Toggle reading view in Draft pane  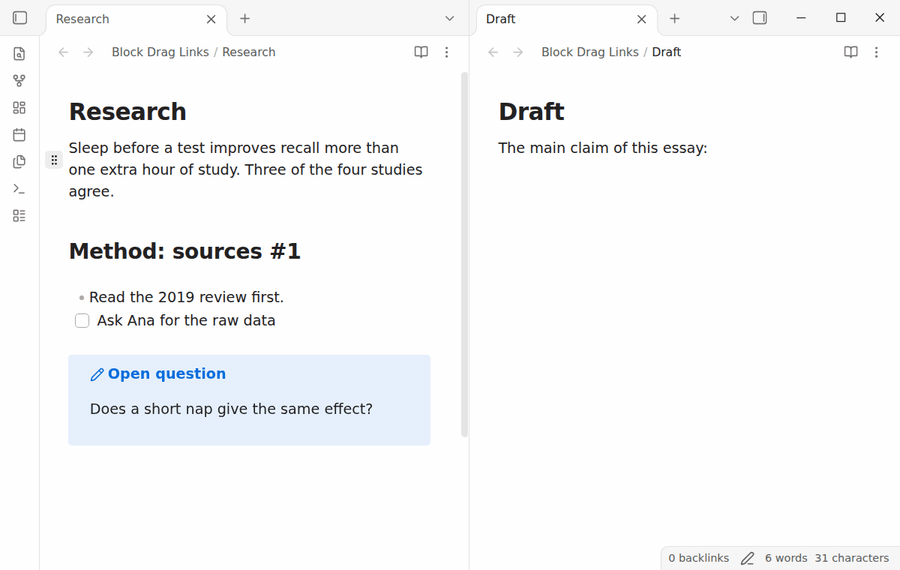pos(851,52)
